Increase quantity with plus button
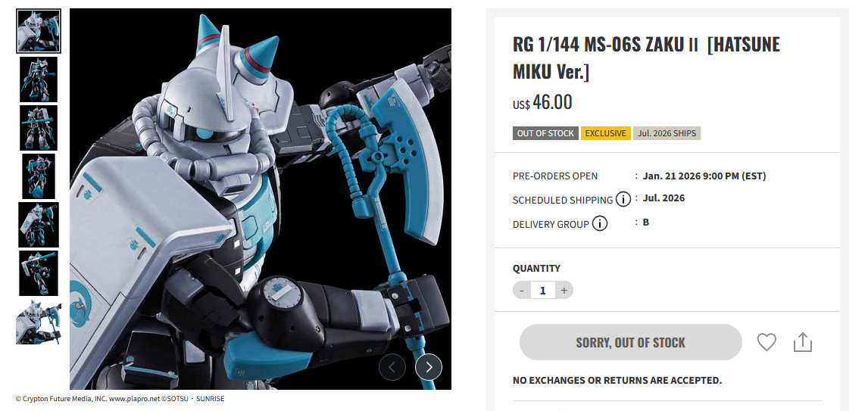The width and height of the screenshot is (868, 411). click(564, 290)
